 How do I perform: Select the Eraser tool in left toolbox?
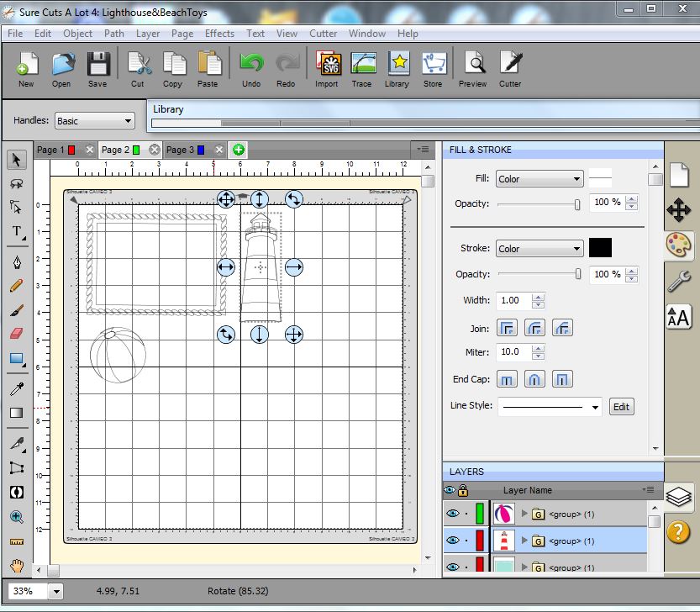tap(16, 334)
